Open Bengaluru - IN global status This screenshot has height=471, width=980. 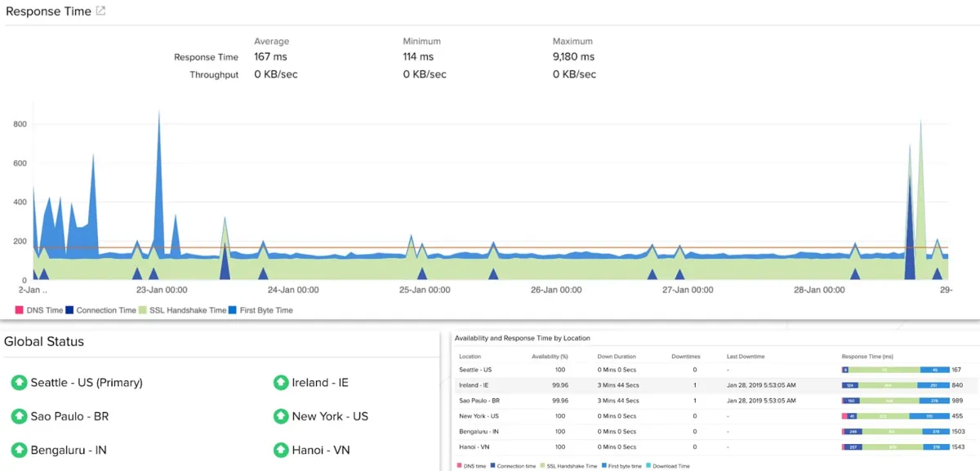pos(69,450)
